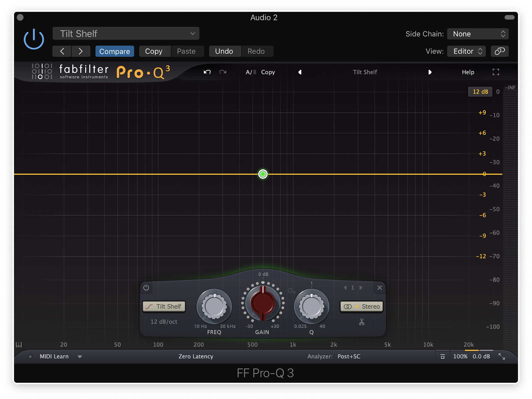
Task: Click the red GAIN knob
Action: pyautogui.click(x=263, y=303)
